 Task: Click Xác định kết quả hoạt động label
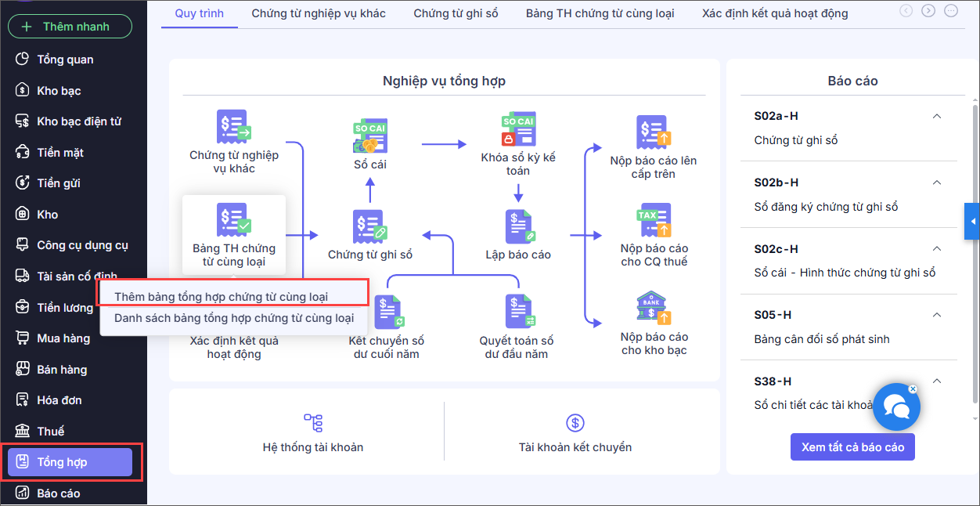pos(234,348)
